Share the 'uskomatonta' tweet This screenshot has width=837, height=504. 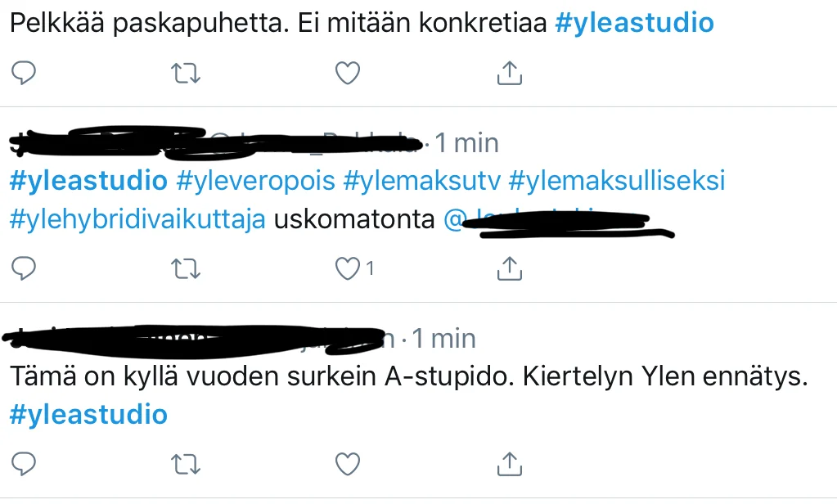point(509,268)
